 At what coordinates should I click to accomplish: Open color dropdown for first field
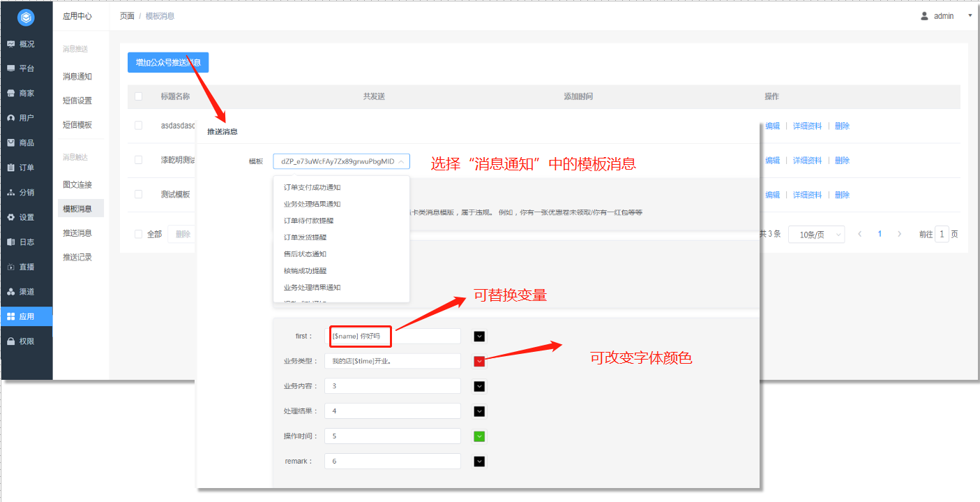click(479, 337)
